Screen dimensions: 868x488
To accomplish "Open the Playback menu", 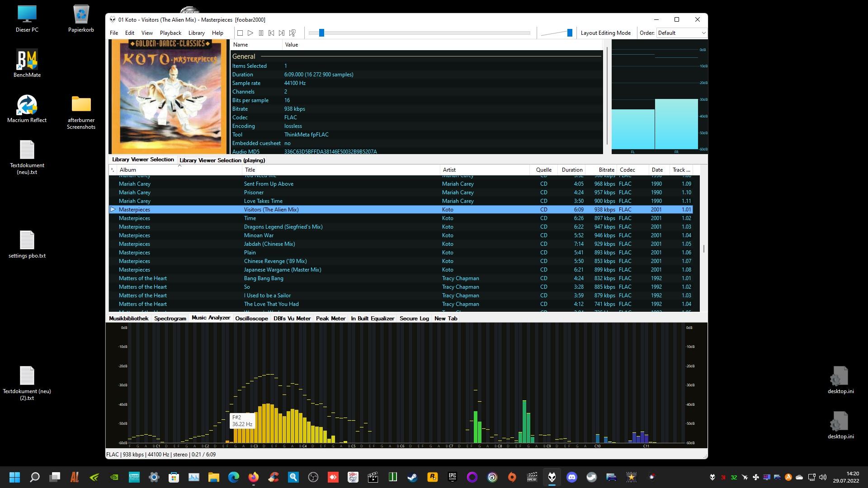I will coord(170,33).
